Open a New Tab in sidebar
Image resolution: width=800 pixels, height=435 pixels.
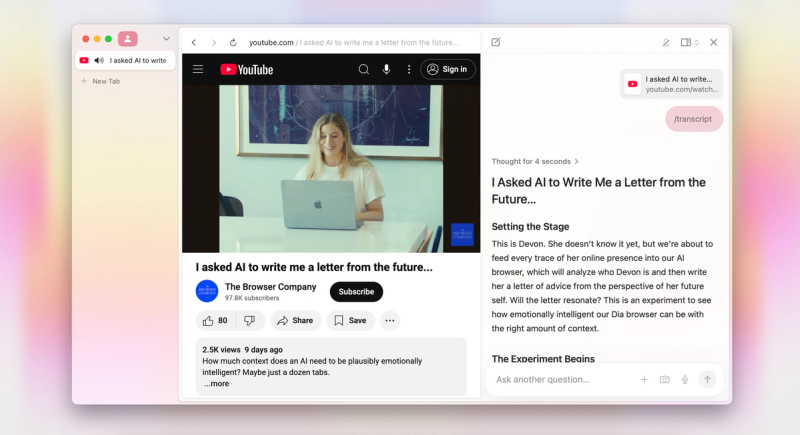click(101, 81)
